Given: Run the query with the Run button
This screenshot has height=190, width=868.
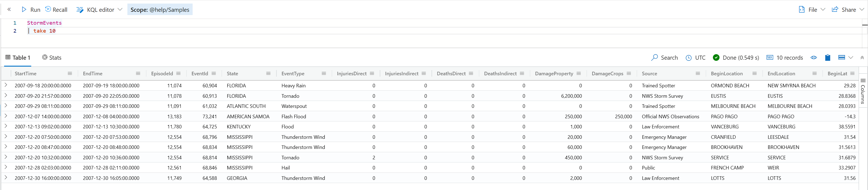Looking at the screenshot, I should (31, 9).
